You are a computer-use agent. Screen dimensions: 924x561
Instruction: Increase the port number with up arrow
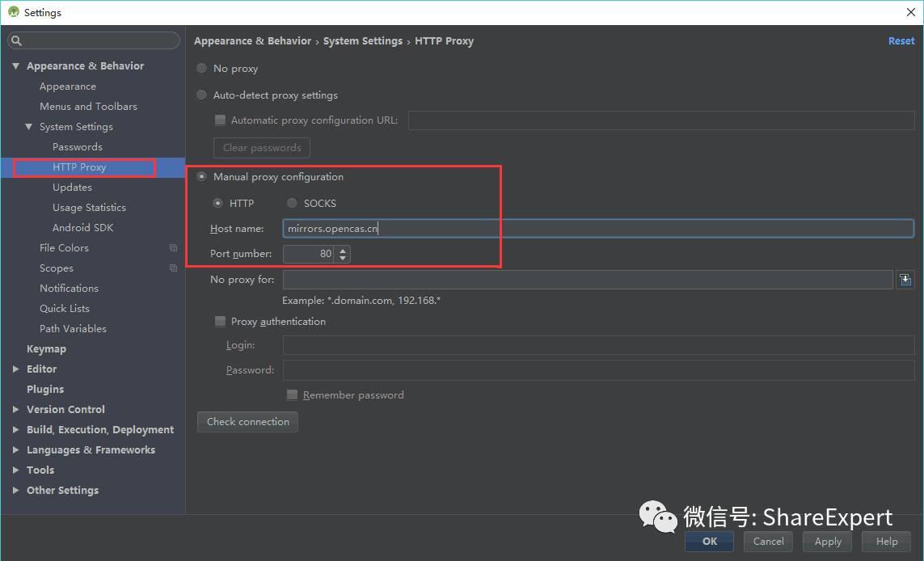click(343, 250)
